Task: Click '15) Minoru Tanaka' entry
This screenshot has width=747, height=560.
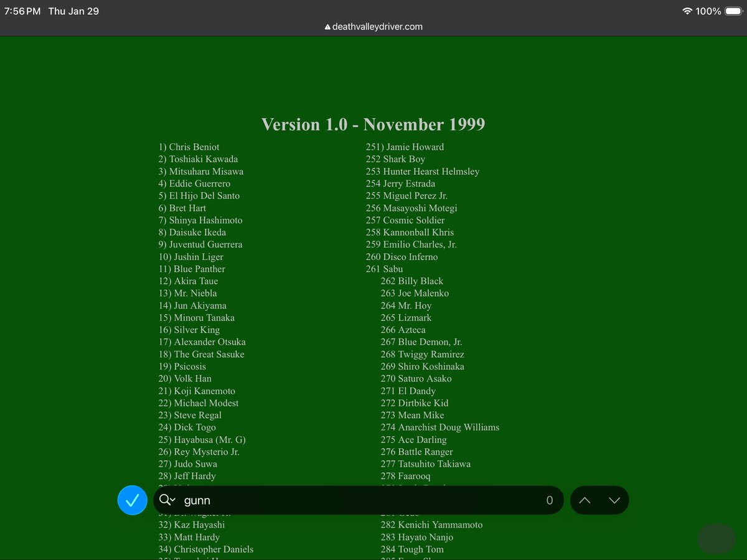Action: (x=196, y=317)
